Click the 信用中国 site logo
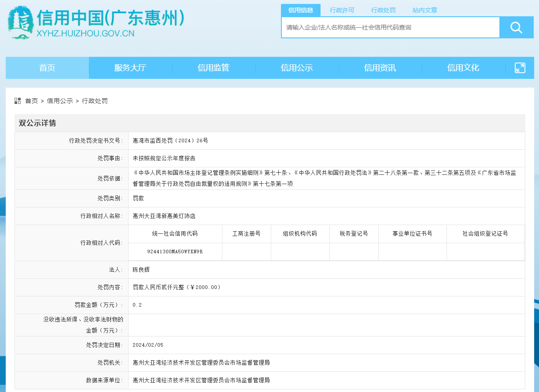The height and width of the screenshot is (392, 539). tap(20, 23)
